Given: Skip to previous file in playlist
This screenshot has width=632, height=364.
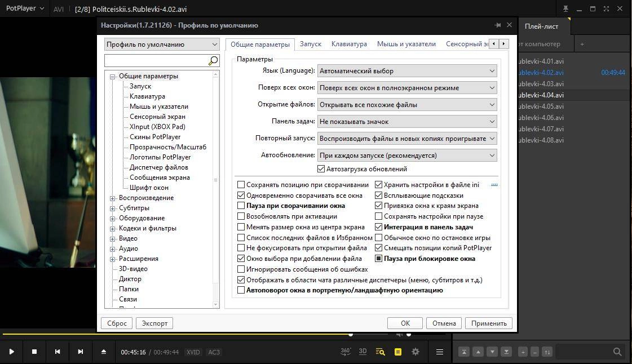Looking at the screenshot, I should [58, 352].
